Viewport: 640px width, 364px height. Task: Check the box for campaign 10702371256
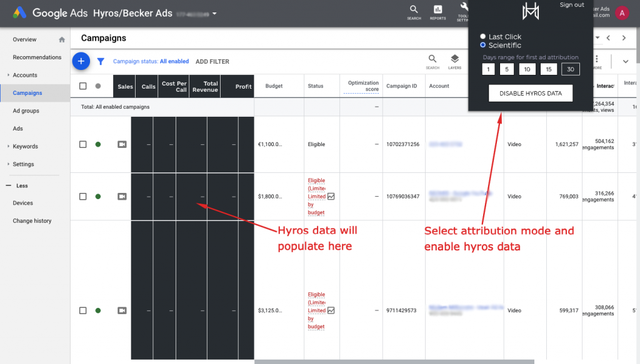(83, 144)
